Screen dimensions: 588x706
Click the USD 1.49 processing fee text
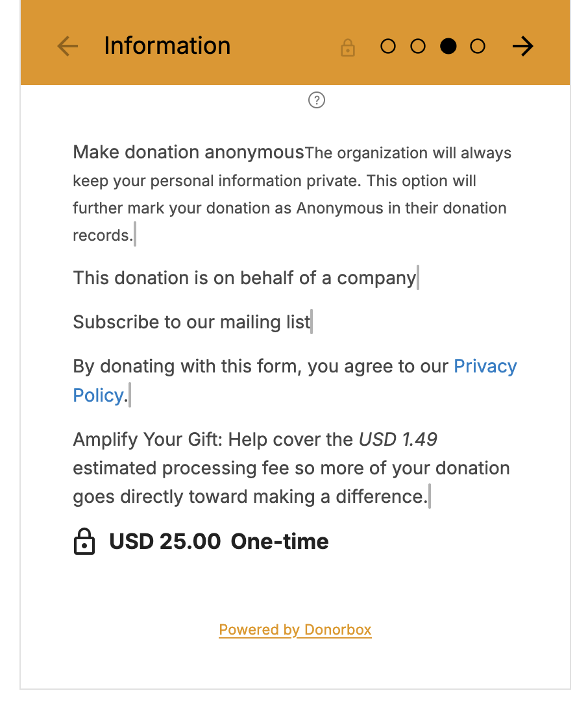tap(398, 440)
